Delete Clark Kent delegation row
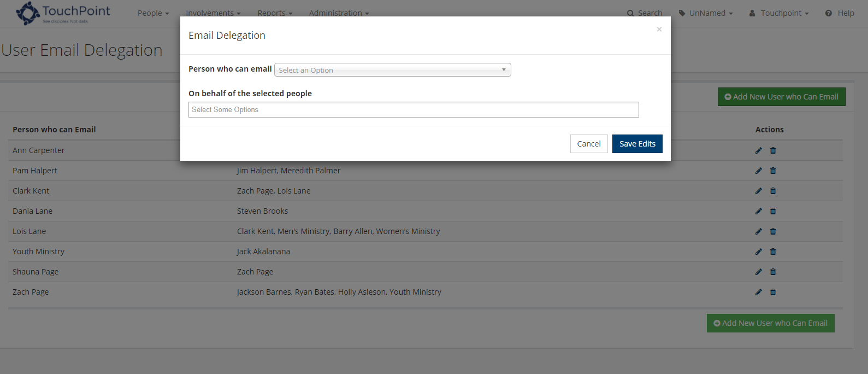868x374 pixels. pos(773,191)
